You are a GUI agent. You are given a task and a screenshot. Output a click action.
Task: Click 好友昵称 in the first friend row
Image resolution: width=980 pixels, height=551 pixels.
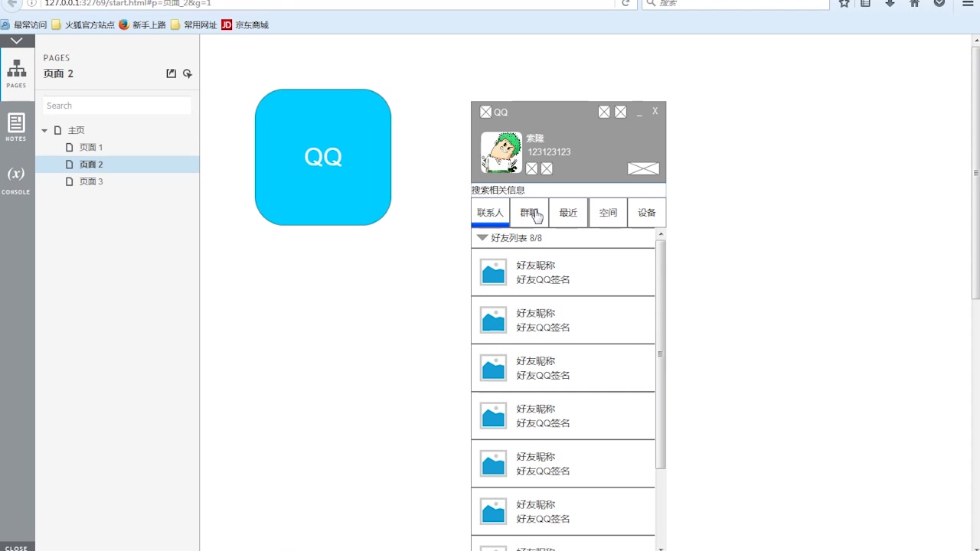coord(536,266)
